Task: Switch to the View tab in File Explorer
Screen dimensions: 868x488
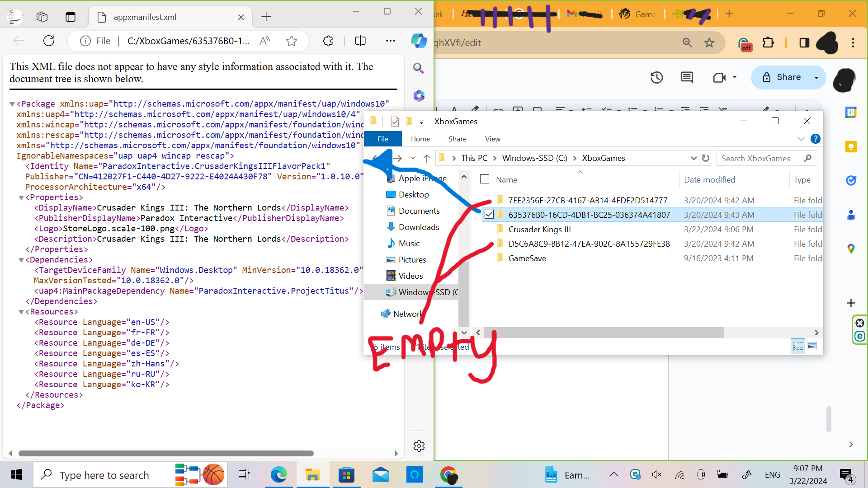Action: pos(492,139)
